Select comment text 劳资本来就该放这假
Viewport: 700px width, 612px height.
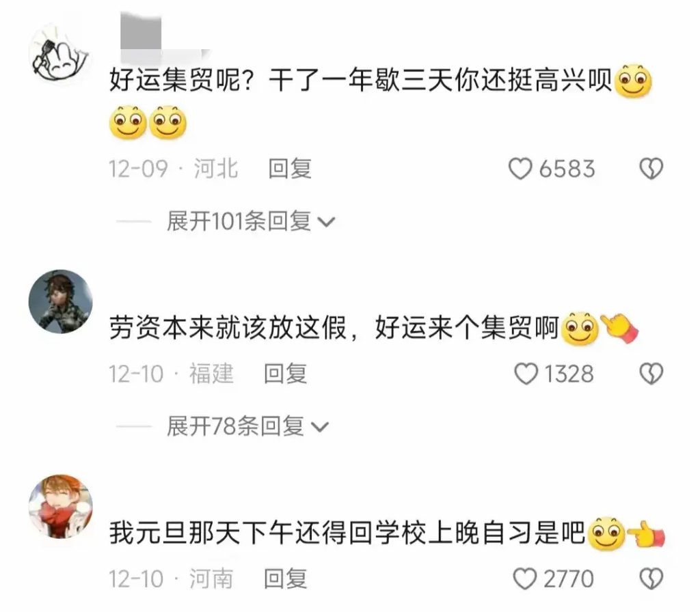(228, 329)
